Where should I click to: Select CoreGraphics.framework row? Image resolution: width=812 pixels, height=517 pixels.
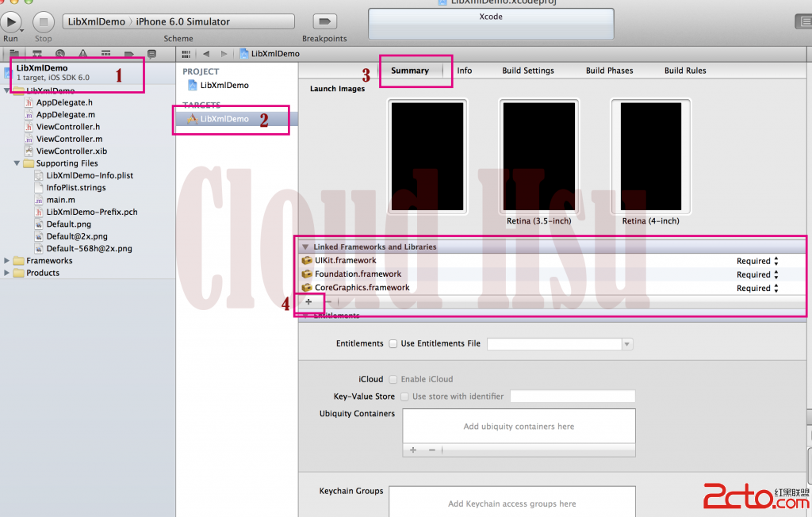pos(552,288)
